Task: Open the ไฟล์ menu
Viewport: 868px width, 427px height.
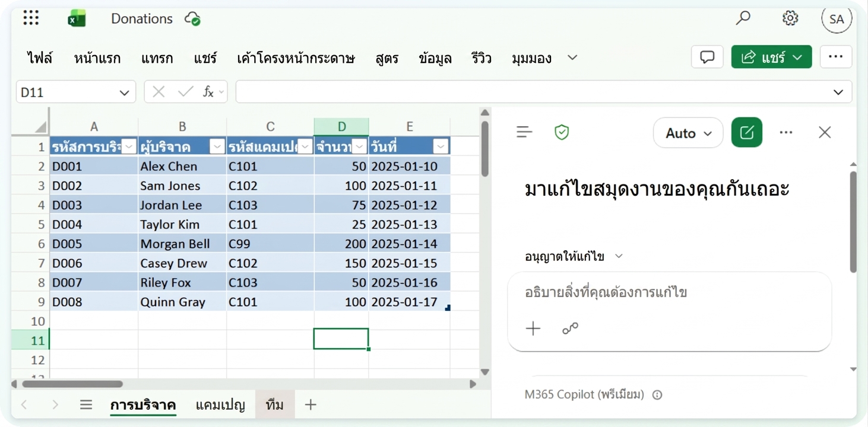Action: (x=40, y=58)
